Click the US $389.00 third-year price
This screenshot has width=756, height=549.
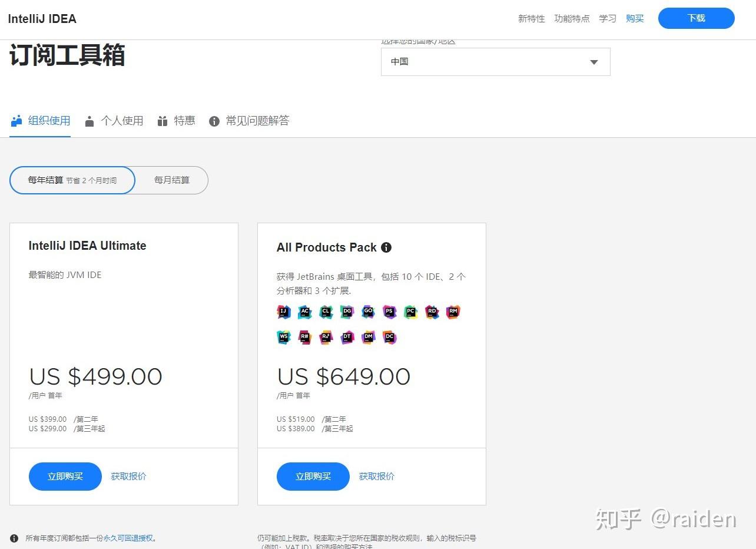click(x=296, y=429)
